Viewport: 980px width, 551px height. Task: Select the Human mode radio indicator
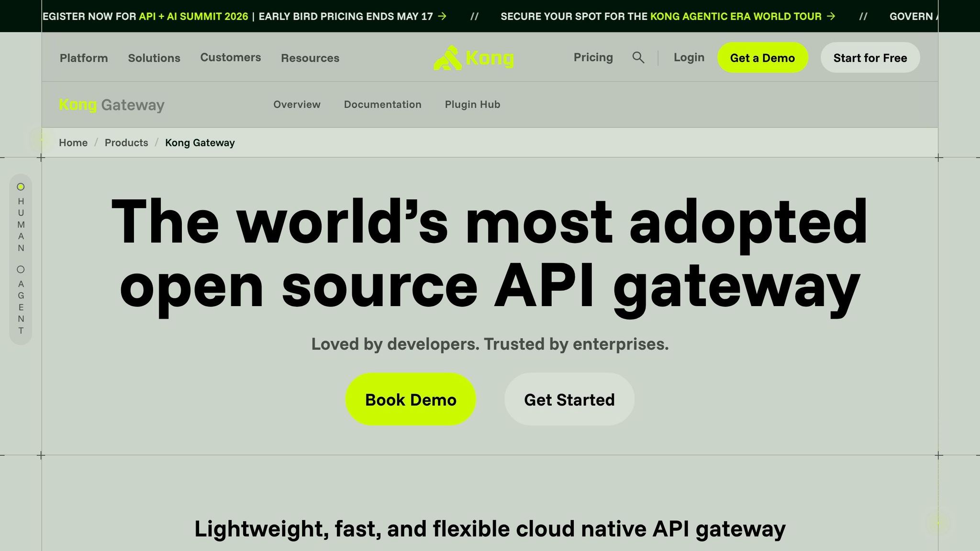(x=21, y=187)
